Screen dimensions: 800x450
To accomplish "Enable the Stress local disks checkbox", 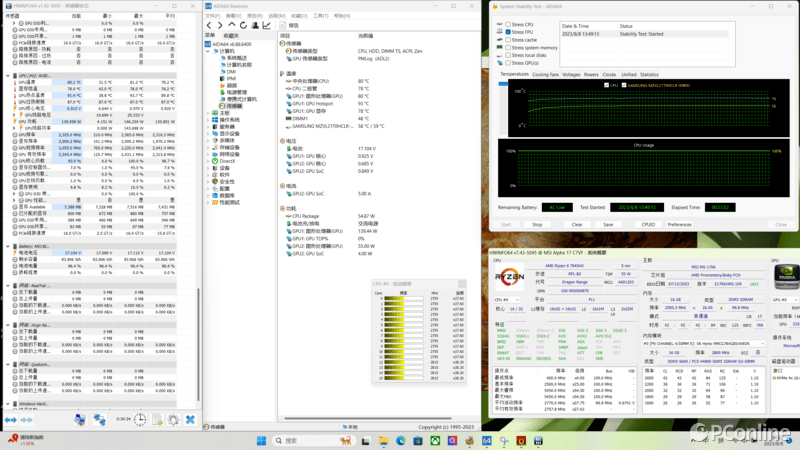I will click(x=508, y=55).
